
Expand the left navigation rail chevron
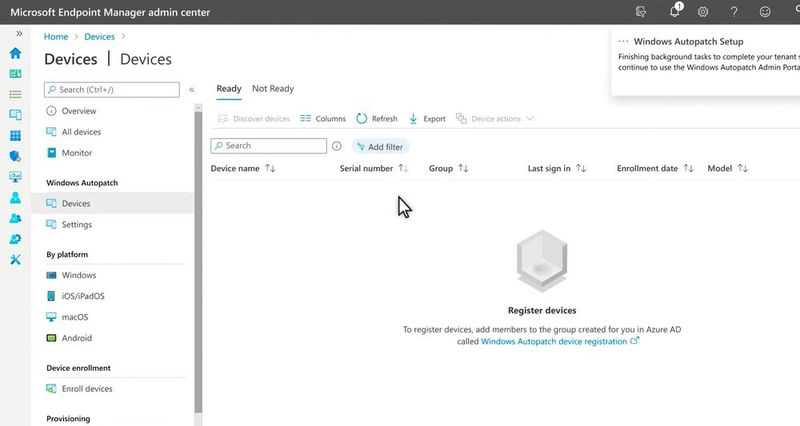coord(19,34)
